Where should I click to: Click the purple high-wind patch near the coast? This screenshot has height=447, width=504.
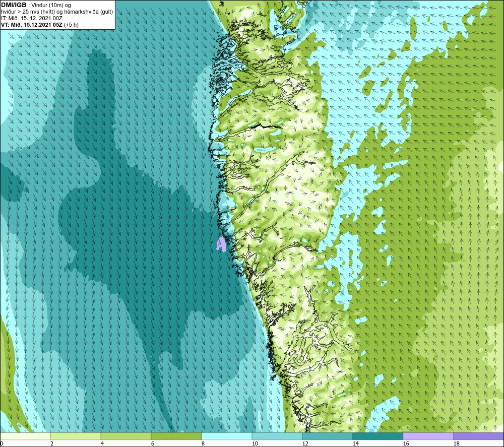pyautogui.click(x=221, y=244)
